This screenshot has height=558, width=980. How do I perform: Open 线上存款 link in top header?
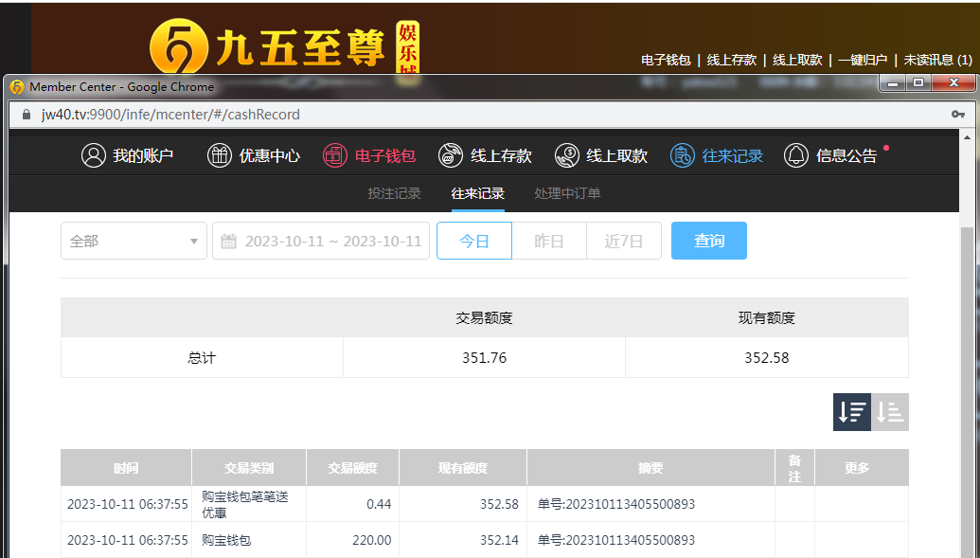[731, 60]
